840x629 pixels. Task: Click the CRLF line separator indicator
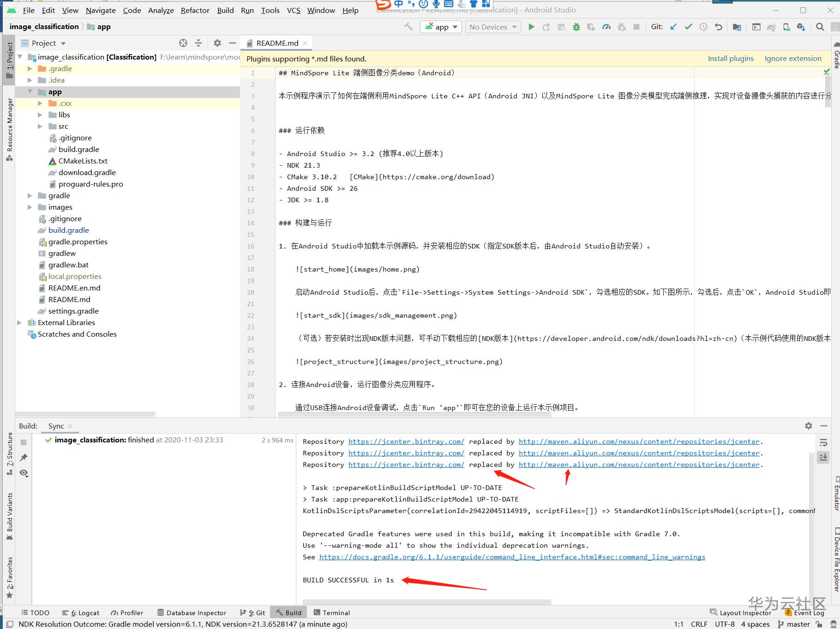click(x=699, y=624)
